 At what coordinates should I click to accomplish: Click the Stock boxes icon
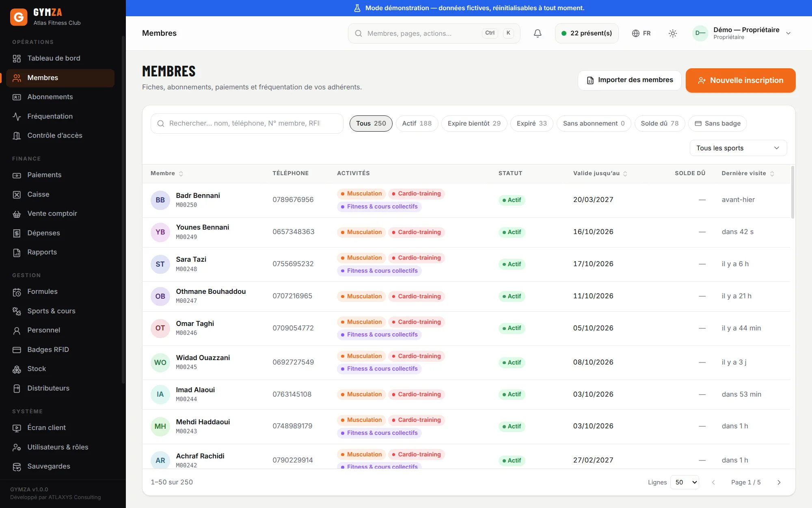point(17,369)
